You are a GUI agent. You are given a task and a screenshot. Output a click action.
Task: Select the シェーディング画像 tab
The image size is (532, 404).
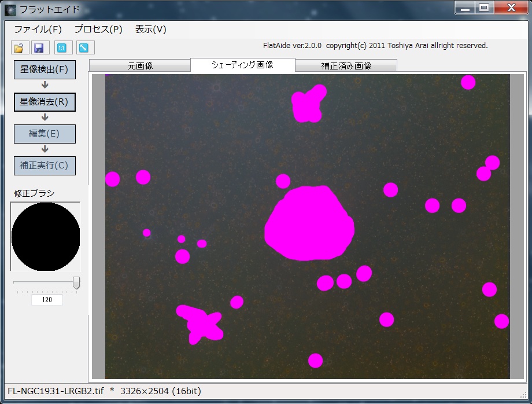tap(243, 65)
